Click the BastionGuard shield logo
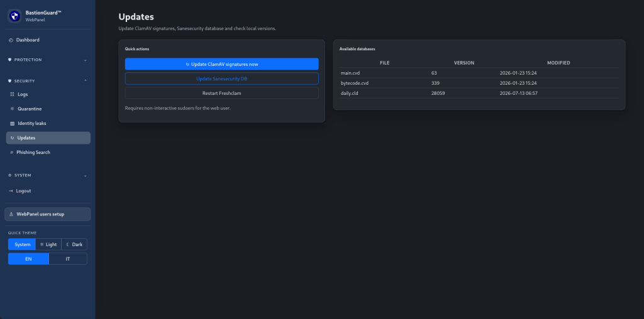Image resolution: width=644 pixels, height=319 pixels. 15,16
